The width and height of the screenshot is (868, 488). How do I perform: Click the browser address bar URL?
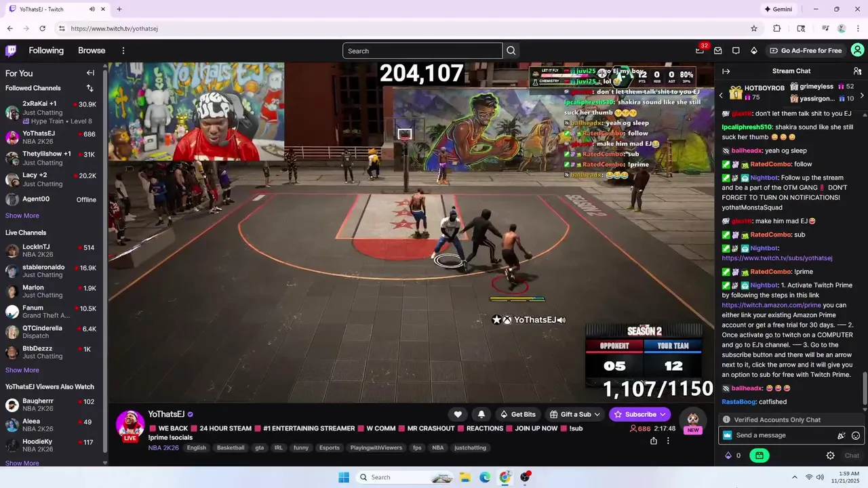point(115,28)
